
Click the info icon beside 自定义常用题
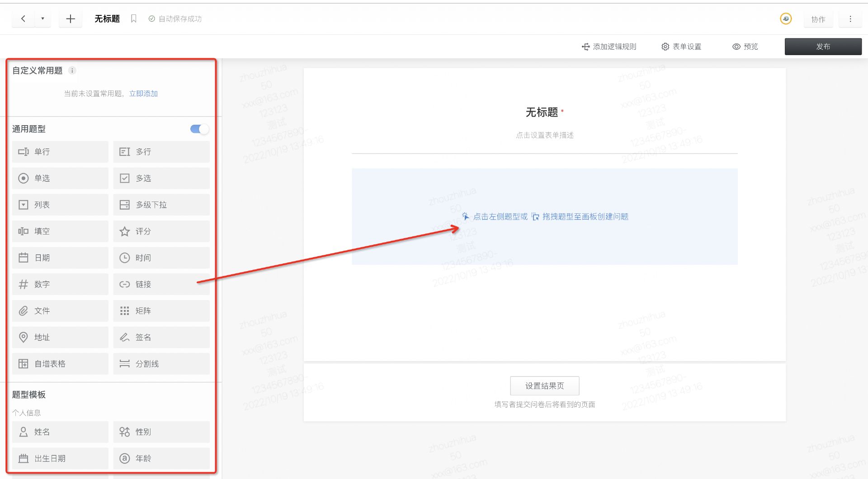[72, 70]
